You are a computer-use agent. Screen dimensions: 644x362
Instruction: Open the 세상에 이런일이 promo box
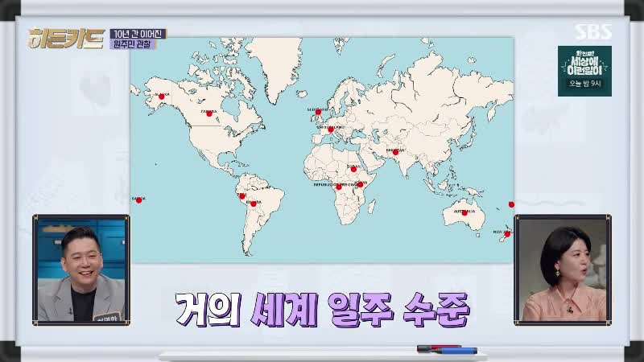tap(584, 71)
